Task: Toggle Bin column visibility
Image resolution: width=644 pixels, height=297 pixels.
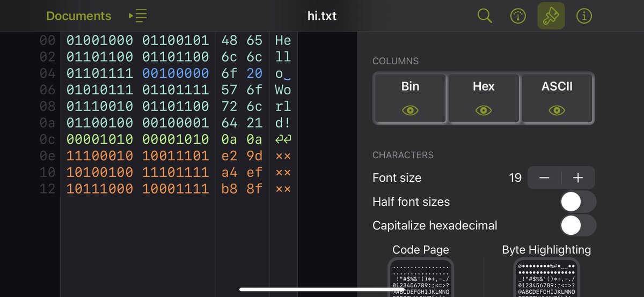Action: (x=411, y=98)
